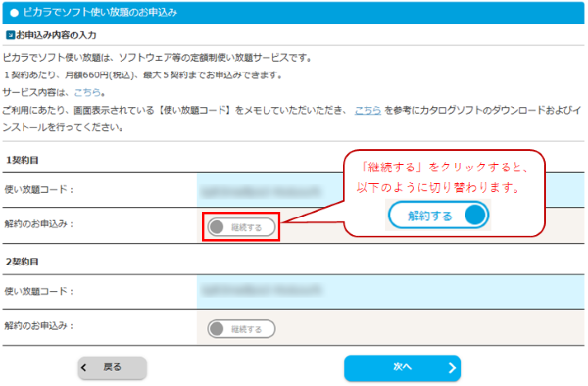Screen dimensions: 588x386
Task: Click the right chevron on 次へ button
Action: pyautogui.click(x=452, y=368)
